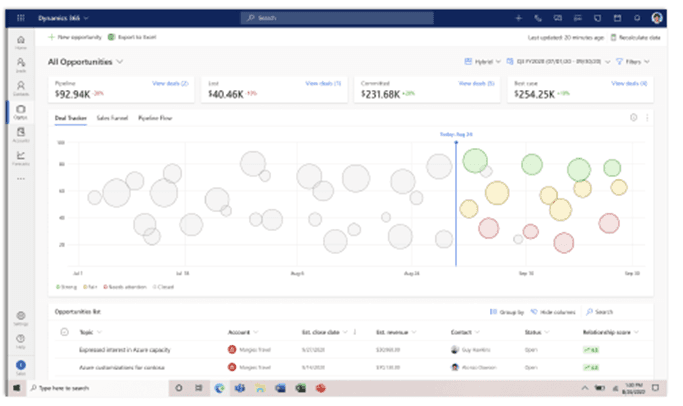
Task: Open Forecasts in the left sidebar
Action: coord(21,157)
